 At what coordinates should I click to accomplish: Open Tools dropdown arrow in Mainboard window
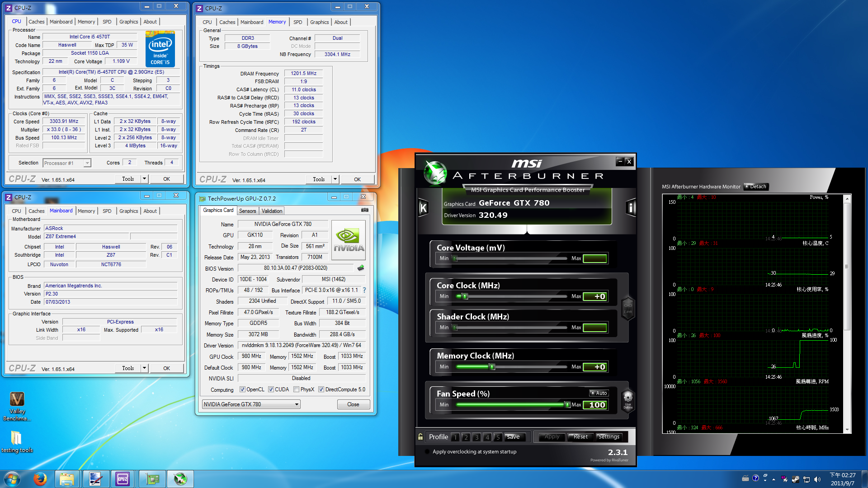[144, 368]
